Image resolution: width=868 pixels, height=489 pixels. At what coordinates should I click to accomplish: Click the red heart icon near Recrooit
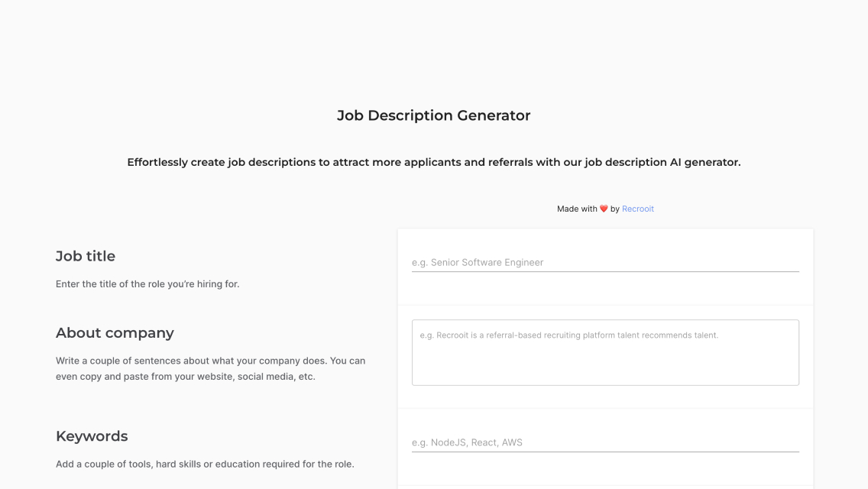coord(603,208)
